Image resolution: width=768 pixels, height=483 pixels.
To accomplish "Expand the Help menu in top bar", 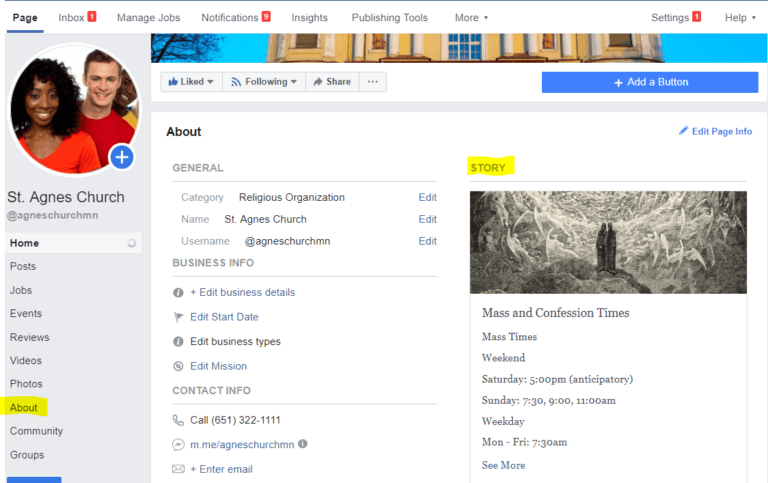I will [740, 18].
